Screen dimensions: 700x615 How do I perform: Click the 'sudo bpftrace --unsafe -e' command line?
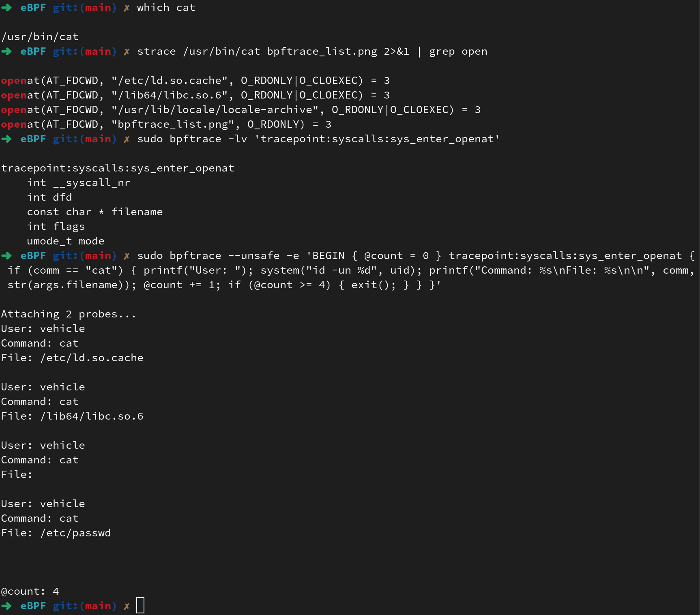pyautogui.click(x=416, y=256)
